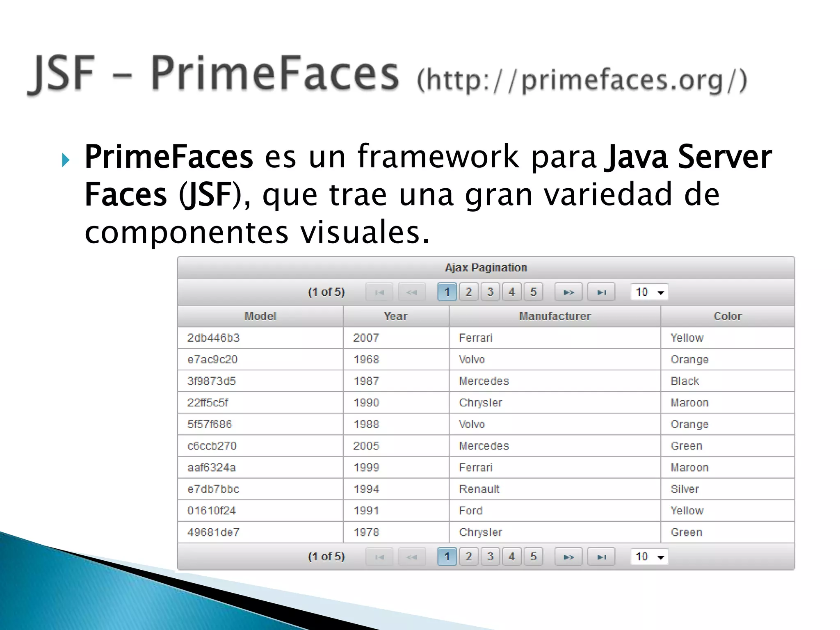Click Volvo cell in e7ac9c20 row
Screen dimensions: 840x630
pos(555,360)
